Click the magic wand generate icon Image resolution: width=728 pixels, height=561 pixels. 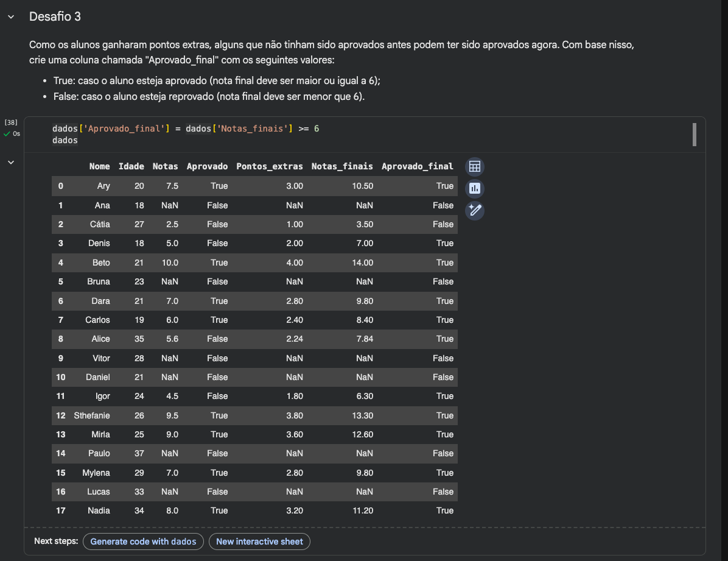(x=475, y=211)
